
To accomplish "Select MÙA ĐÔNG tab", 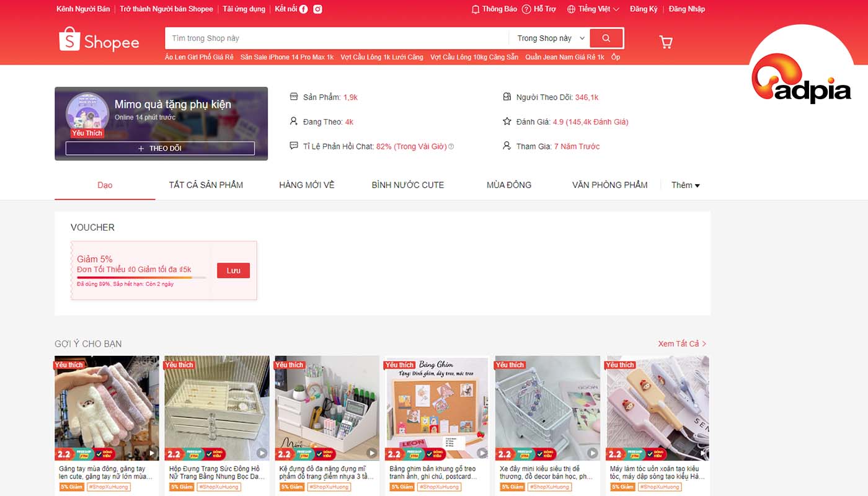I will click(509, 185).
